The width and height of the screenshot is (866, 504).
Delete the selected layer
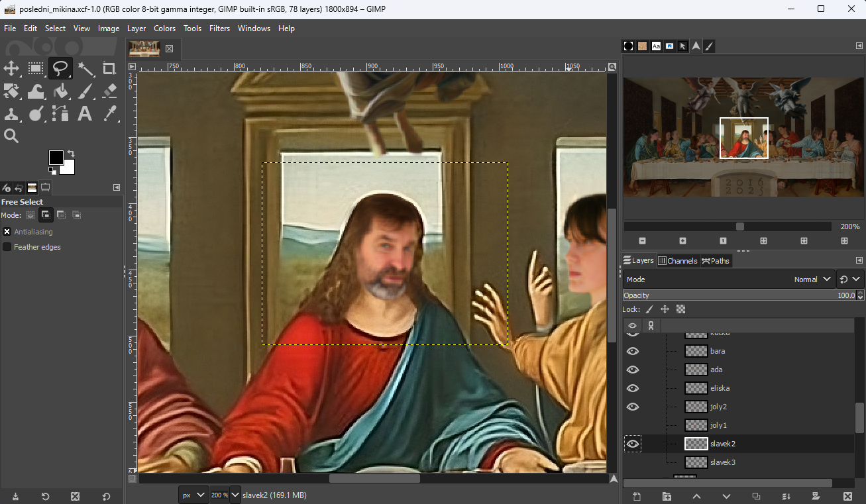[x=847, y=497]
